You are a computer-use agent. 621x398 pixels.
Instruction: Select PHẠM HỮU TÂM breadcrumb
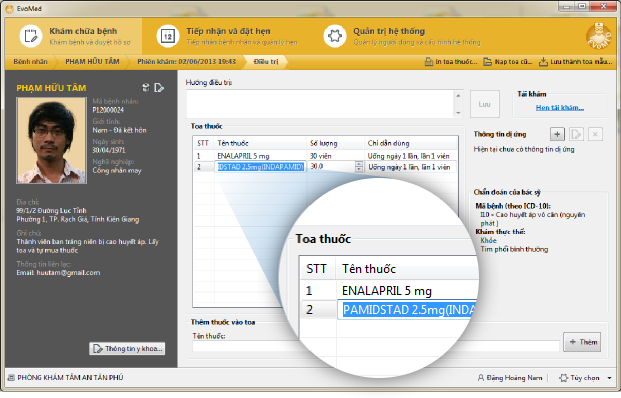point(92,62)
